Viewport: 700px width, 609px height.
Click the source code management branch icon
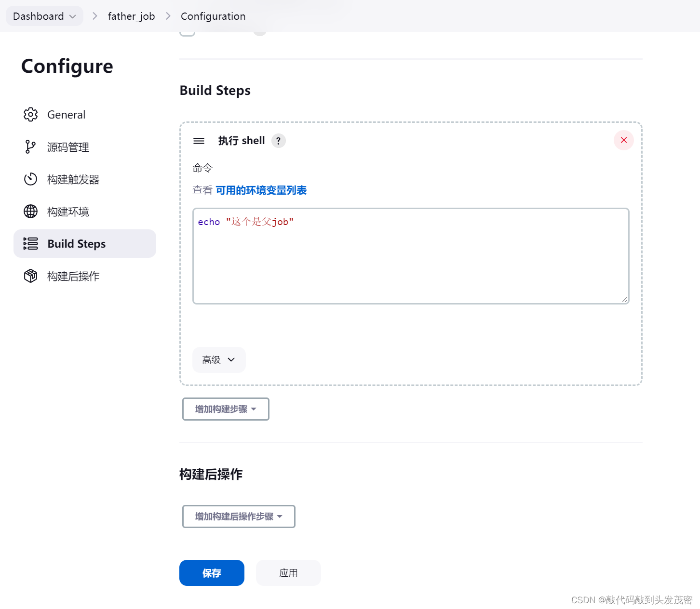click(x=30, y=147)
